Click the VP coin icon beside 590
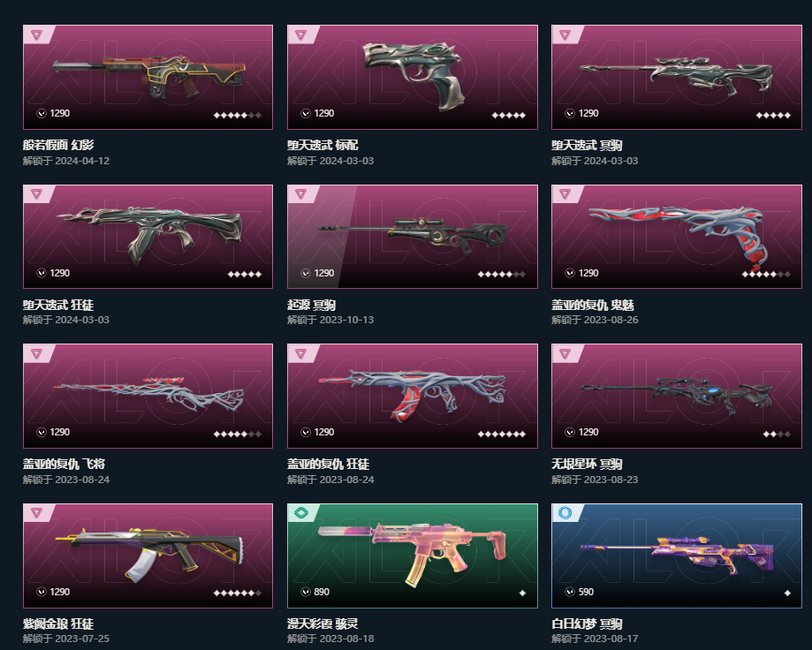The width and height of the screenshot is (812, 650). coord(570,592)
